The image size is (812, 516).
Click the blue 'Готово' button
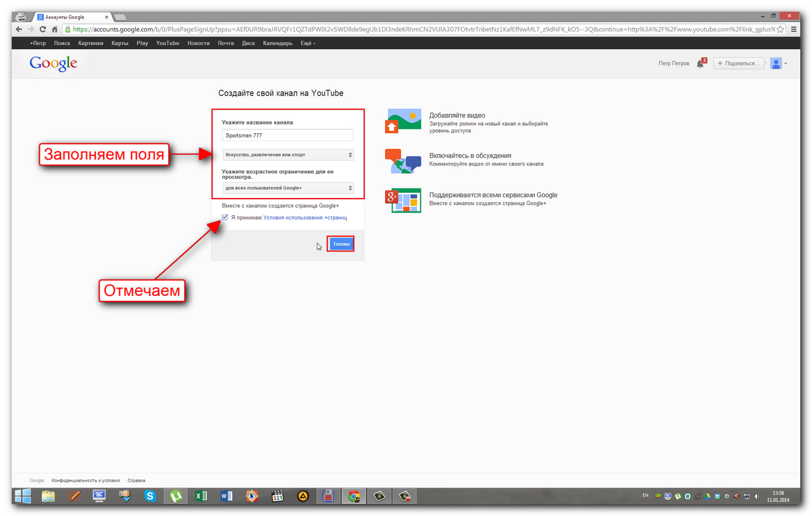341,244
